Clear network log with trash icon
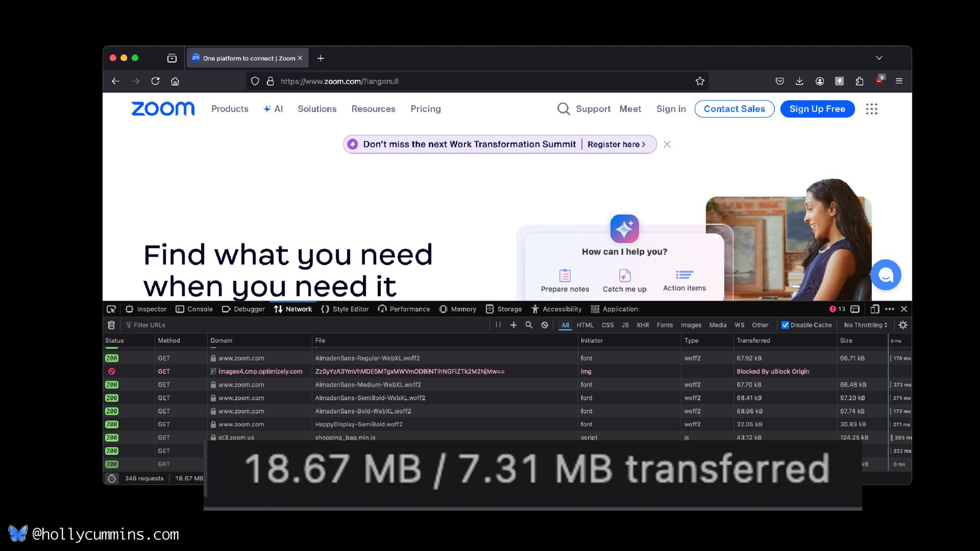This screenshot has width=980, height=551. pyautogui.click(x=111, y=325)
